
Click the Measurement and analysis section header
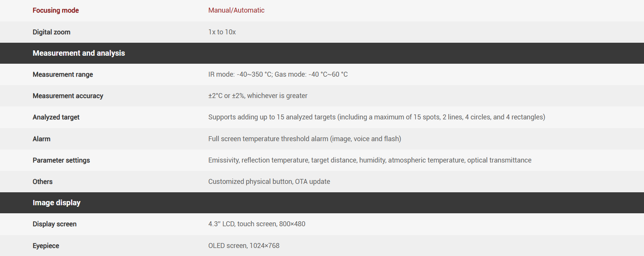click(79, 53)
